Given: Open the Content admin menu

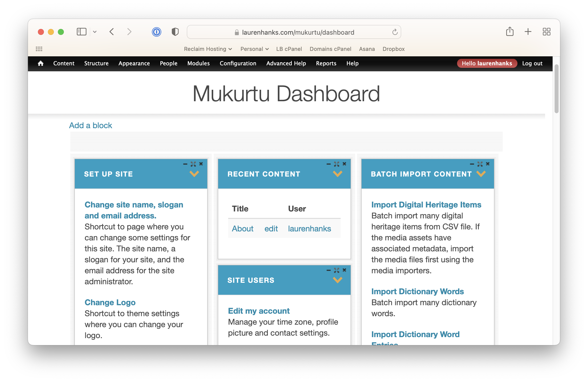Looking at the screenshot, I should 64,63.
